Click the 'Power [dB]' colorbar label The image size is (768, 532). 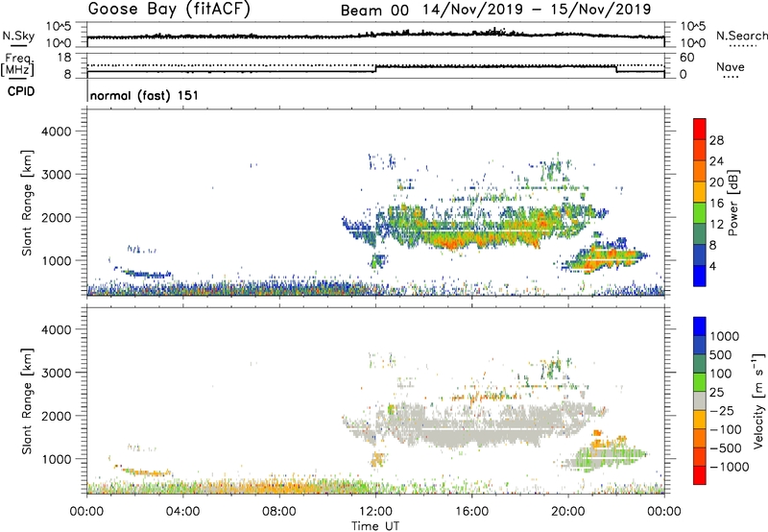(732, 204)
